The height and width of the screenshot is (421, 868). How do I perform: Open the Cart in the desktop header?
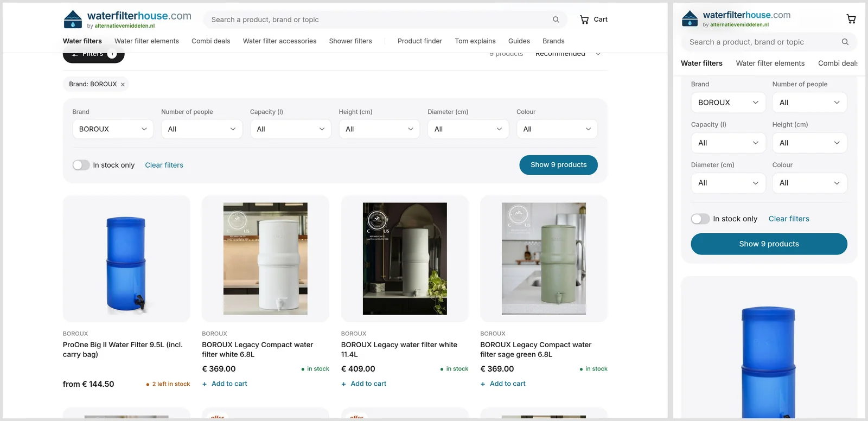click(593, 20)
